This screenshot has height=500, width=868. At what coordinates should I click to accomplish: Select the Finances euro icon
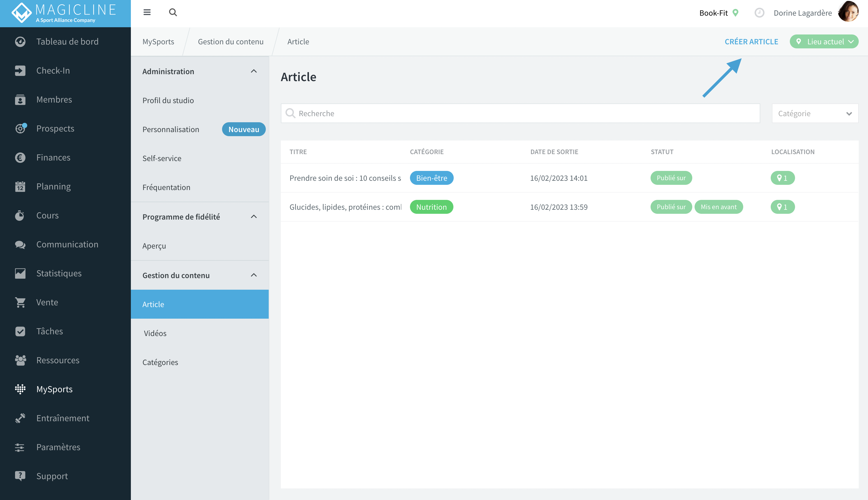[20, 157]
